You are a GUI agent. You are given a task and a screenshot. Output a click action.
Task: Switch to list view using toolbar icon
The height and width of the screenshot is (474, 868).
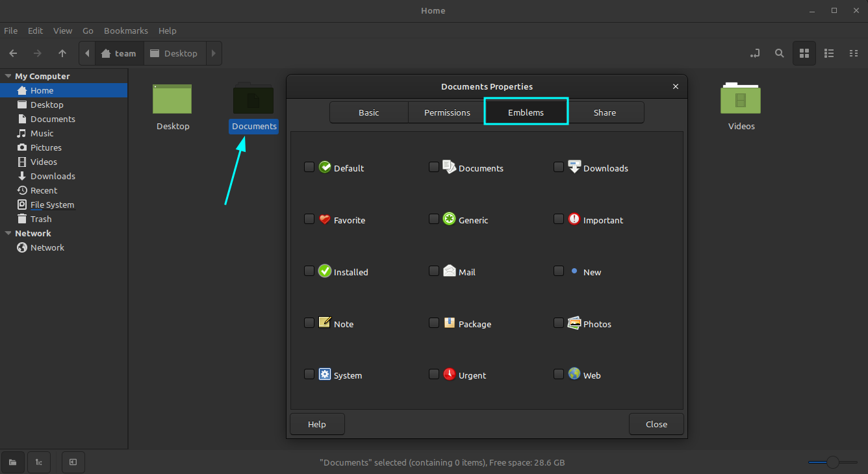pyautogui.click(x=829, y=53)
